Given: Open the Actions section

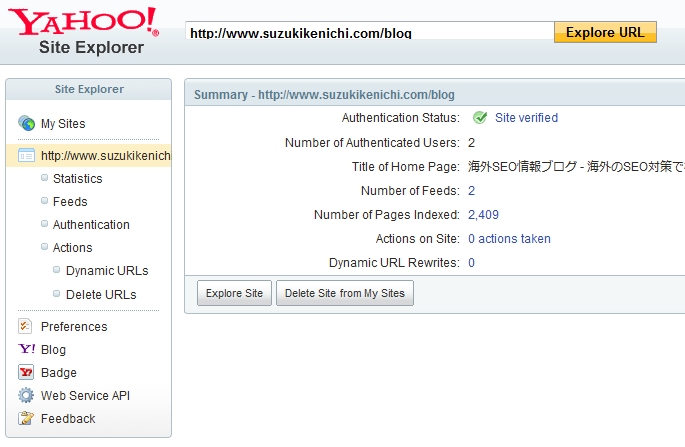Looking at the screenshot, I should (x=73, y=248).
